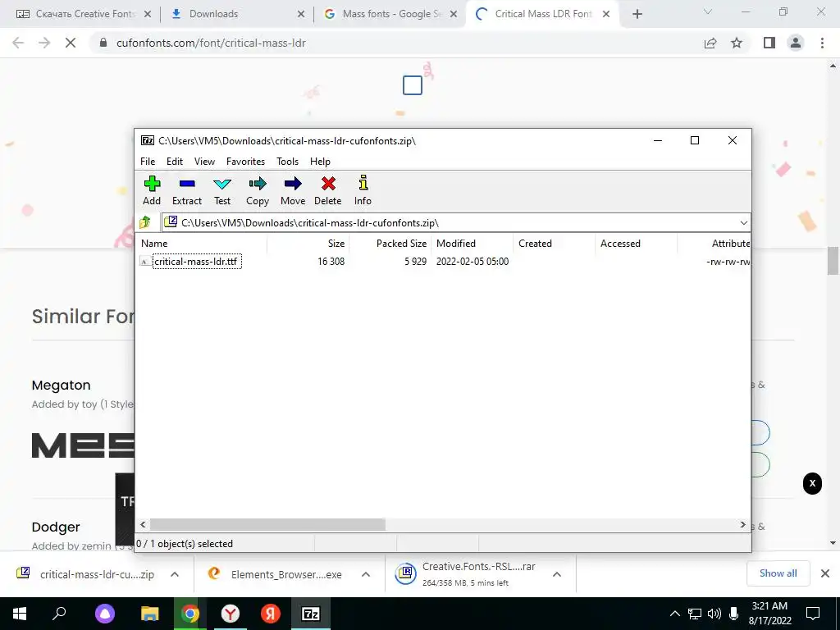This screenshot has width=840, height=630.
Task: Click right arrow of 7-Zip horizontal scrollbar
Action: (742, 524)
